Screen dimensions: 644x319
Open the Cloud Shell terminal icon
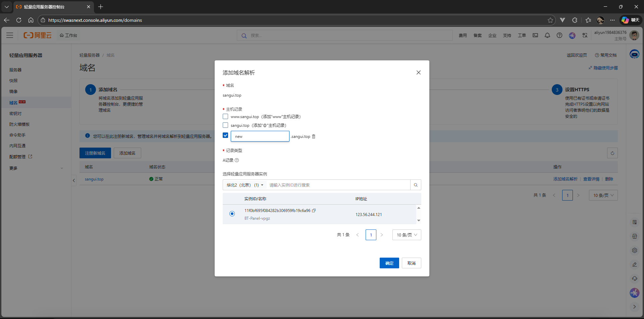click(535, 36)
